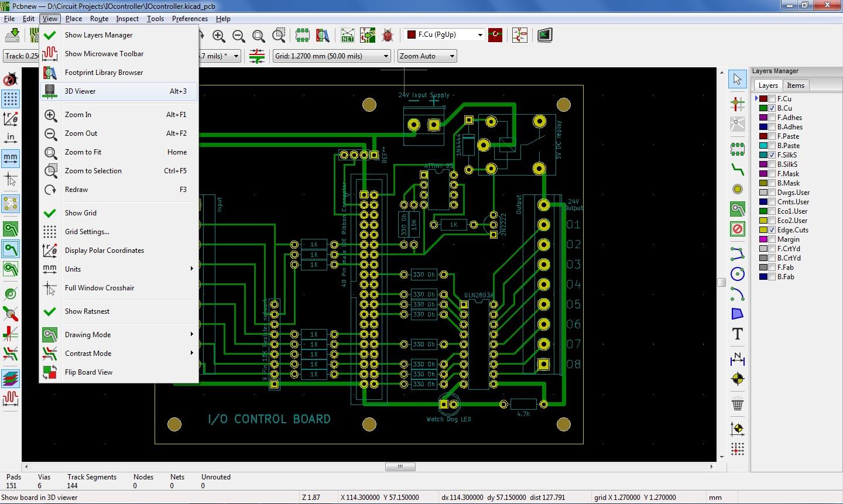Viewport: 843px width, 504px height.
Task: Select the add dimension tool
Action: (738, 358)
